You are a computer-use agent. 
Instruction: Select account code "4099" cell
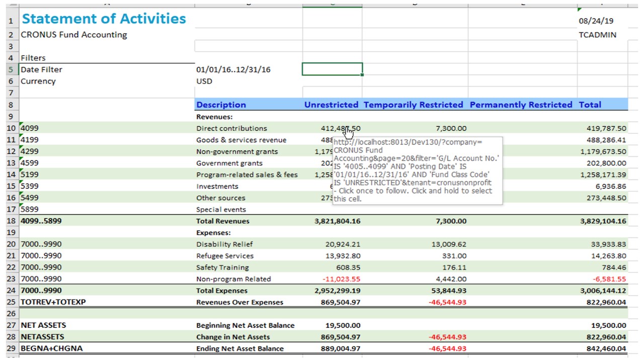30,128
